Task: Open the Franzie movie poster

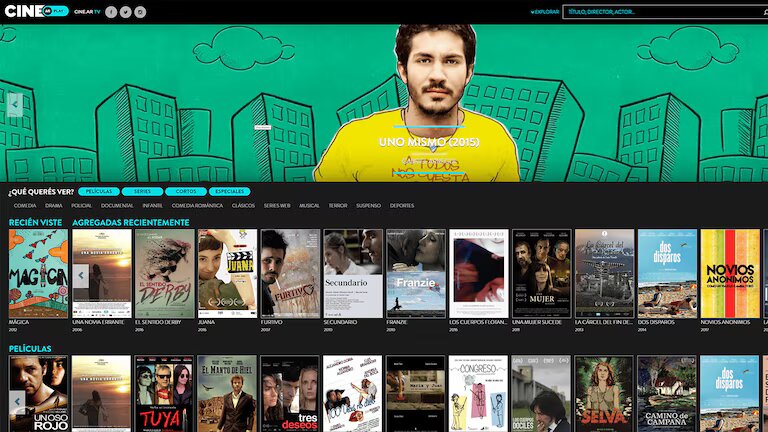Action: point(415,273)
